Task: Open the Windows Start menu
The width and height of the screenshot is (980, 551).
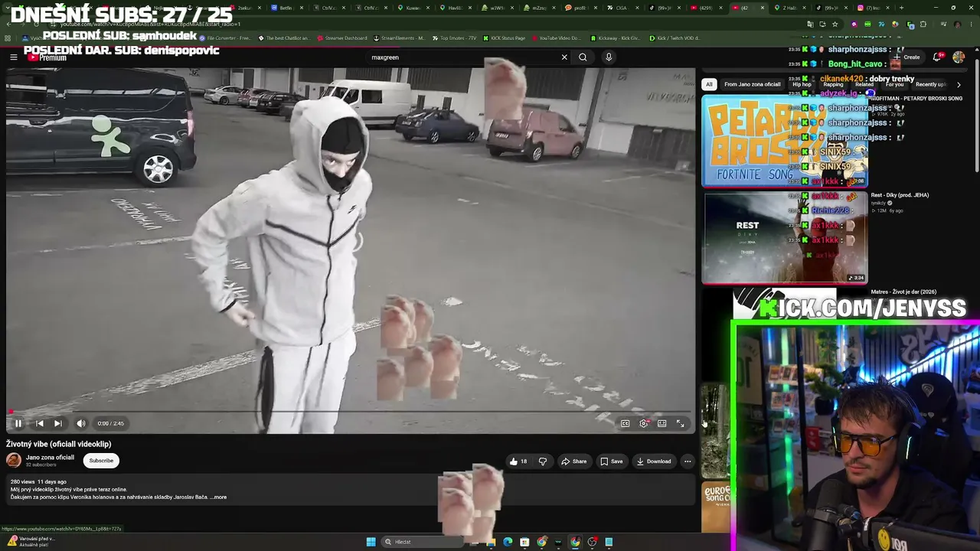Action: (x=371, y=542)
